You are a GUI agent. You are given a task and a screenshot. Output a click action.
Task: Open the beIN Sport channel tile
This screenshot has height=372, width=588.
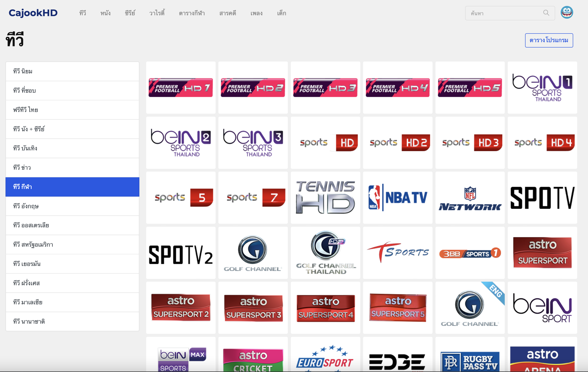point(542,308)
